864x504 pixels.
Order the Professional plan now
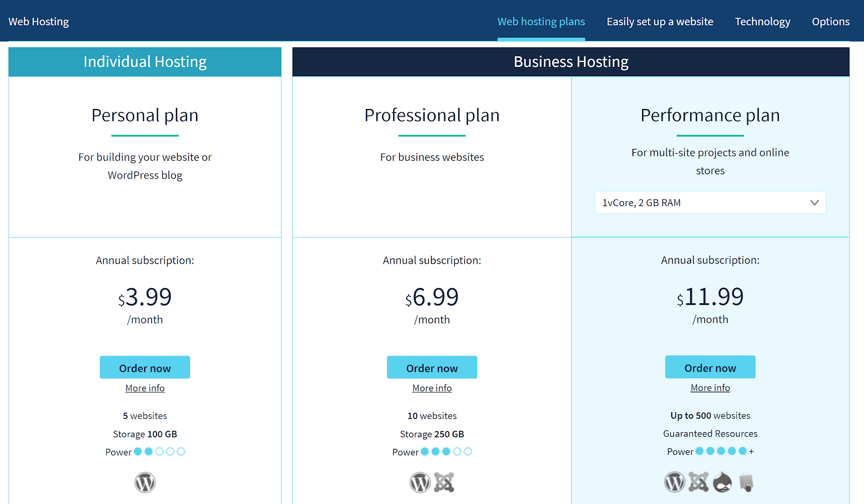pos(432,367)
